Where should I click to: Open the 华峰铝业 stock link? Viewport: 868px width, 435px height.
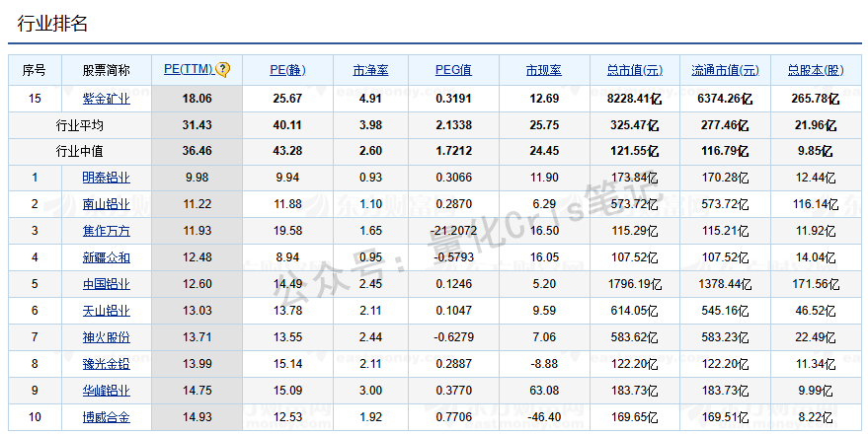click(x=107, y=391)
